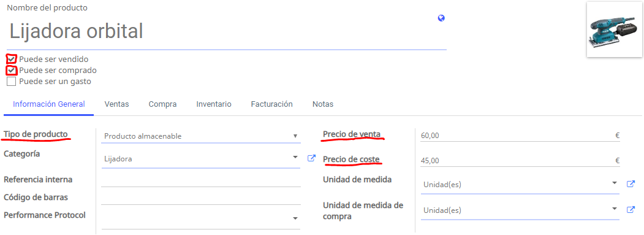The height and width of the screenshot is (235, 644).
Task: Switch to the Información General tab
Action: click(49, 104)
